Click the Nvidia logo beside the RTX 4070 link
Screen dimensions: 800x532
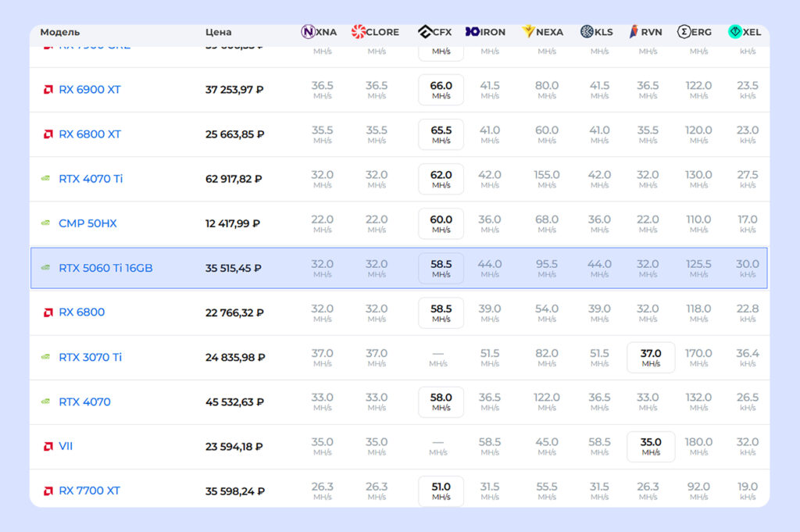[x=46, y=402]
